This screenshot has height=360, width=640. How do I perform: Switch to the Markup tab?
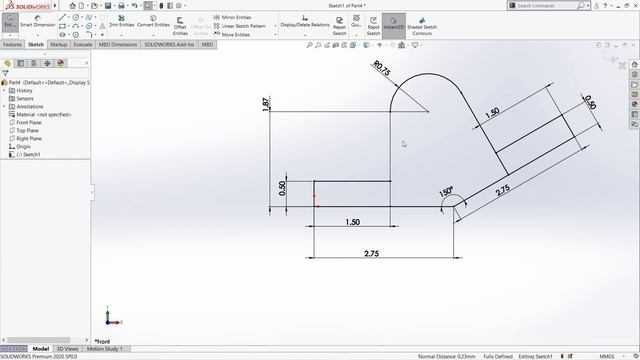59,44
